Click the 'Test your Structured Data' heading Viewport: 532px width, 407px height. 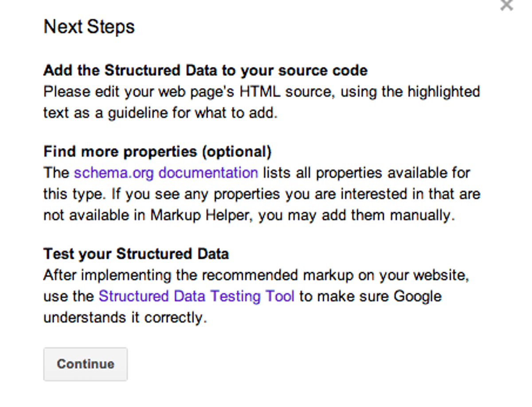click(x=136, y=254)
